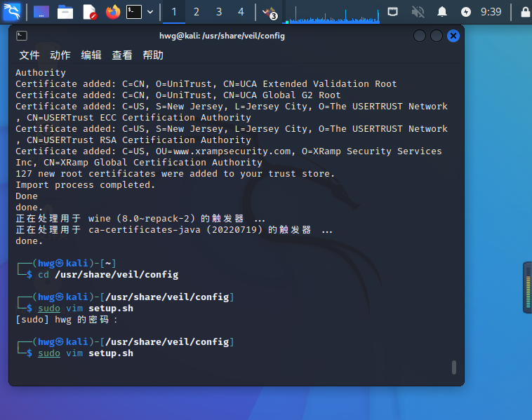The height and width of the screenshot is (420, 532).
Task: Click the ca-certificates-java (20220719) line
Action: (174, 230)
